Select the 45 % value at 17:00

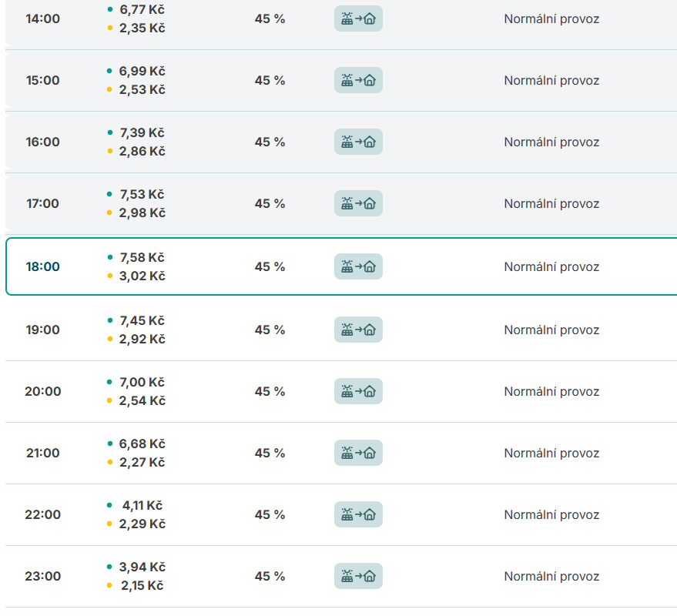(270, 203)
